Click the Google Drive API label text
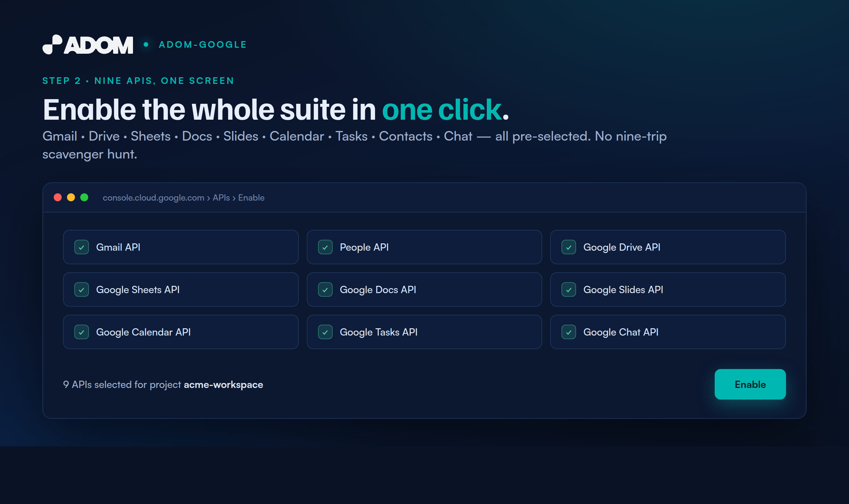 [621, 247]
